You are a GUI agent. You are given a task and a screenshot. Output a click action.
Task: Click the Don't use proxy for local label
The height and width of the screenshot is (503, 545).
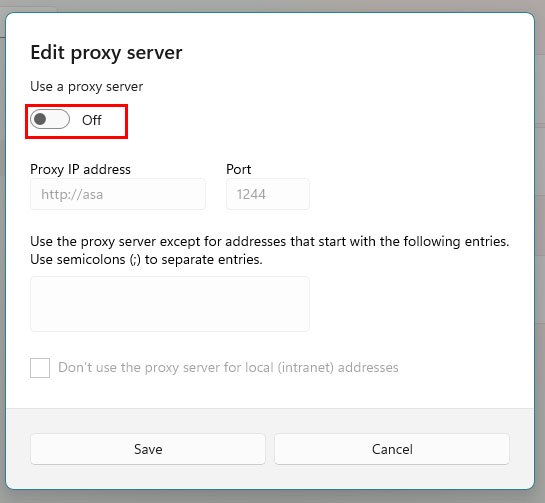tap(228, 367)
